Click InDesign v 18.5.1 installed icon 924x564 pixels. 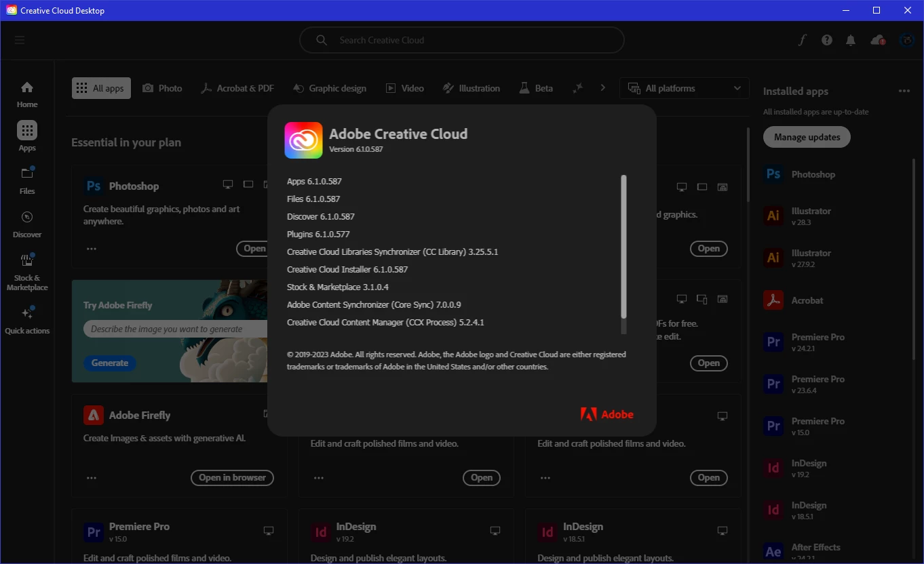click(773, 510)
